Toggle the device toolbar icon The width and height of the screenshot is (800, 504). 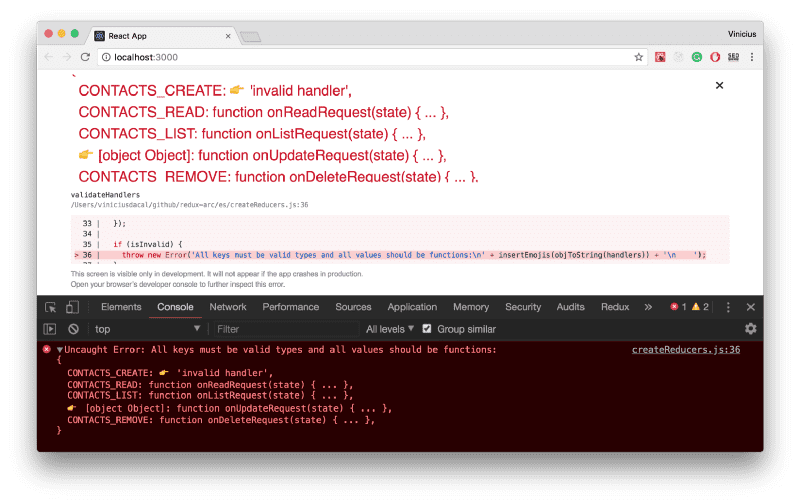[73, 307]
